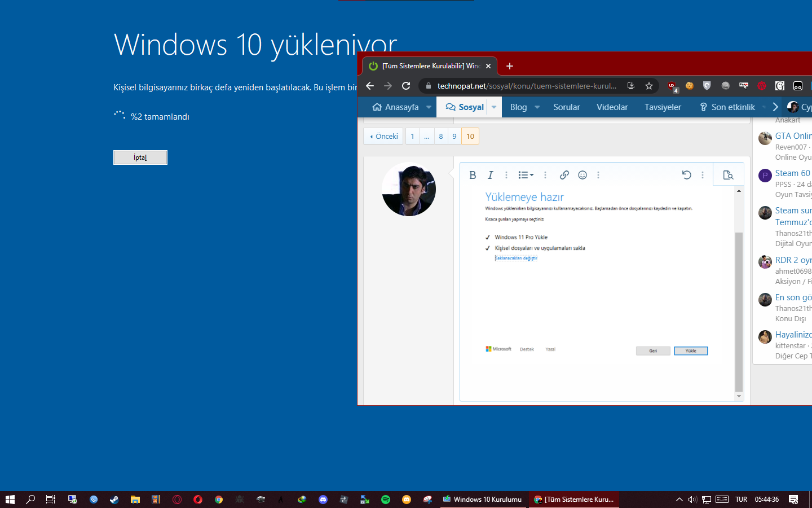Click the editor scrollbar up arrow

pyautogui.click(x=739, y=191)
